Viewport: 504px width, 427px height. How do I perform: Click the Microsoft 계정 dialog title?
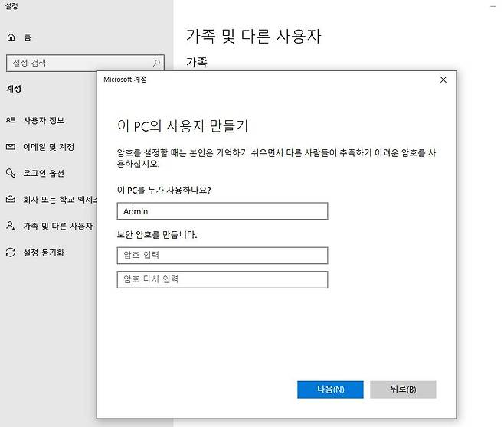(x=125, y=80)
